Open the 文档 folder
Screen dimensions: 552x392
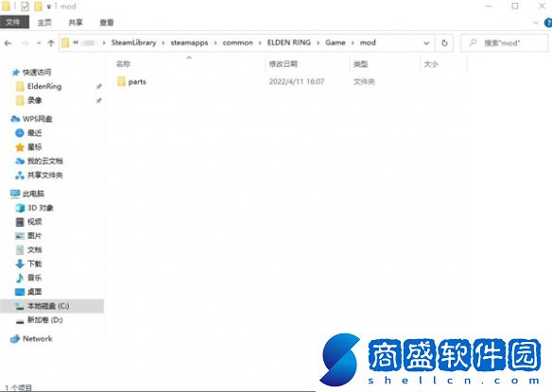tap(34, 249)
